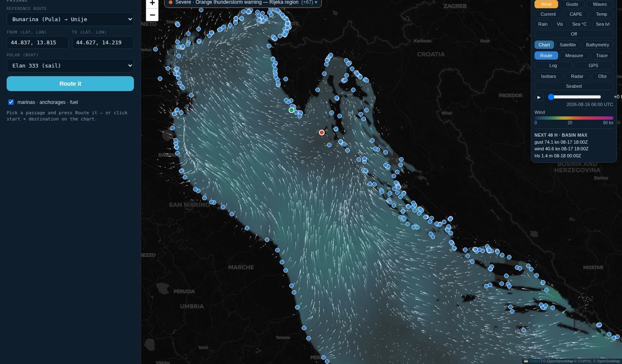622x364 pixels.
Task: Click the Route it button
Action: click(70, 83)
